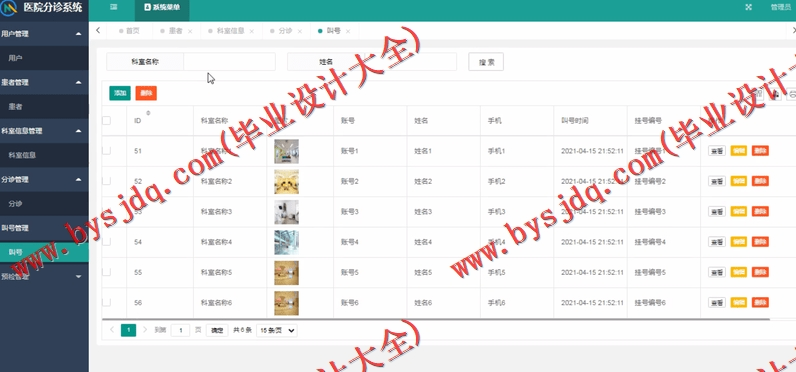This screenshot has height=372, width=796.
Task: Click yellow 编辑 button for row 姓名1
Action: tap(739, 151)
